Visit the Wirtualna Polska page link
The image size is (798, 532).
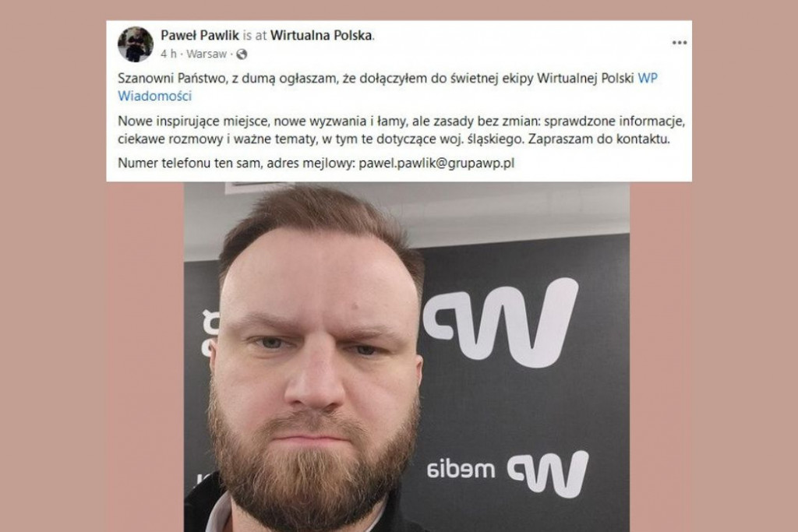[321, 35]
